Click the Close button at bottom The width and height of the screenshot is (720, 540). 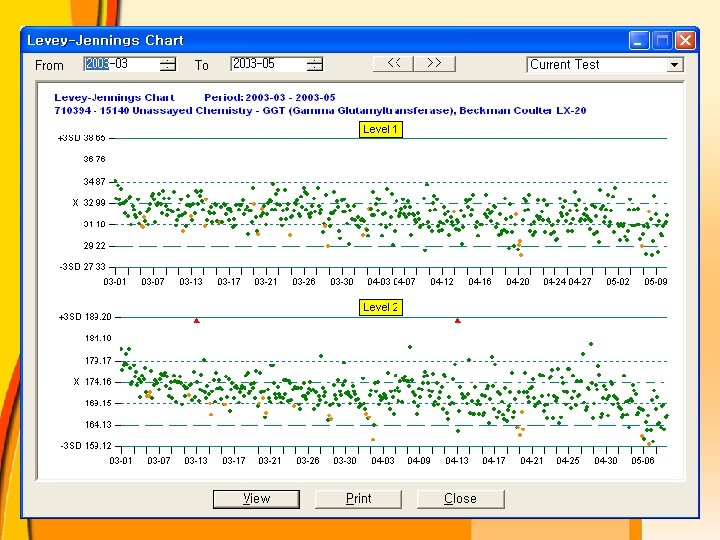pyautogui.click(x=460, y=499)
